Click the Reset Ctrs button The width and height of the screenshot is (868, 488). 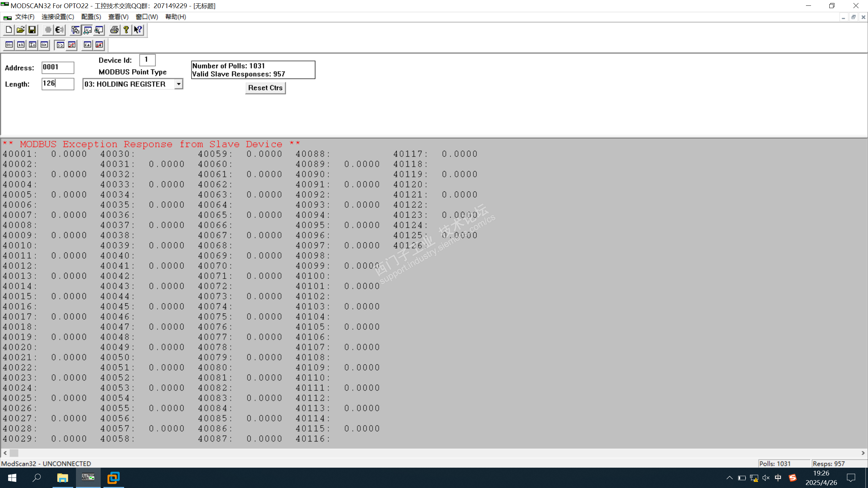pyautogui.click(x=265, y=88)
